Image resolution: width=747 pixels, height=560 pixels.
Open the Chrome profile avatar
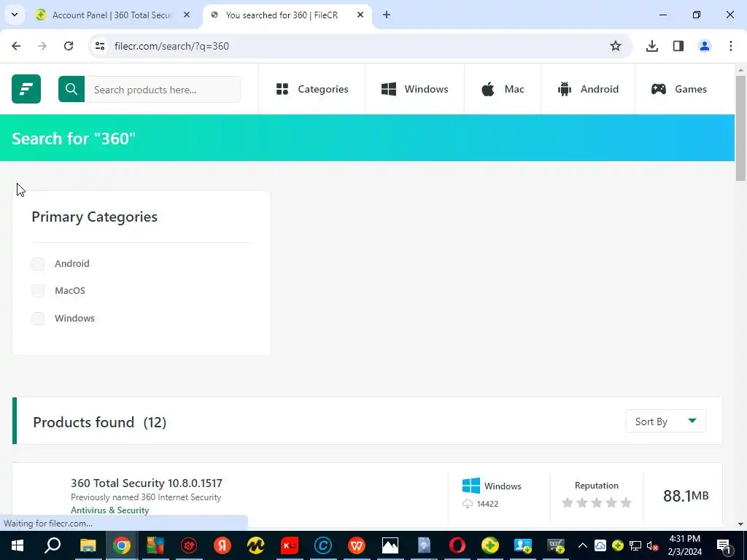(705, 46)
